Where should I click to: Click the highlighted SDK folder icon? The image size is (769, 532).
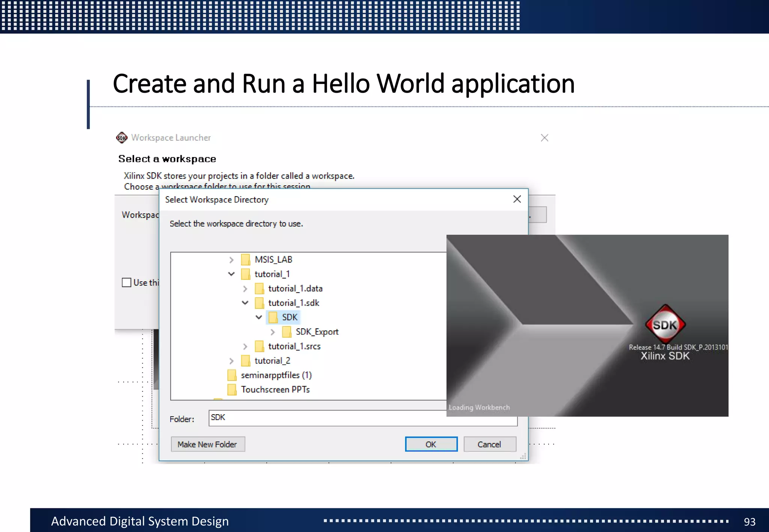[x=273, y=317]
